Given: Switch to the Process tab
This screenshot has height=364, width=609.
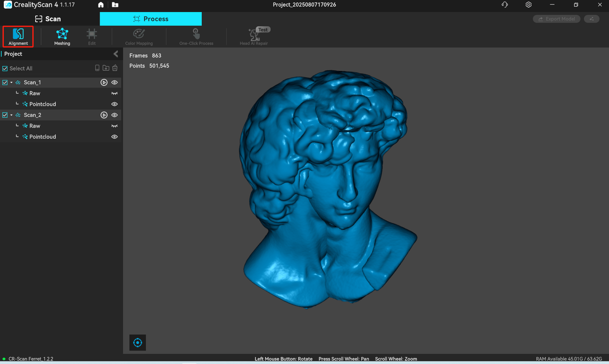Looking at the screenshot, I should (x=150, y=19).
